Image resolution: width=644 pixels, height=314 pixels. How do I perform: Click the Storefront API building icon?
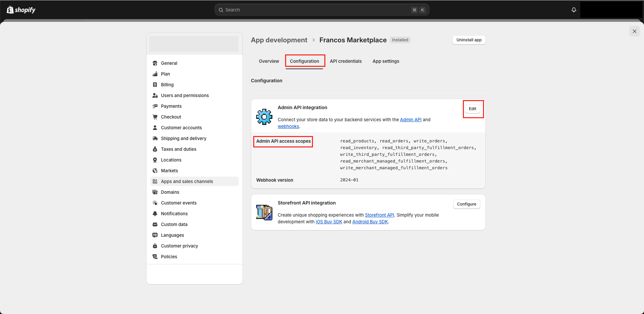[x=264, y=212]
